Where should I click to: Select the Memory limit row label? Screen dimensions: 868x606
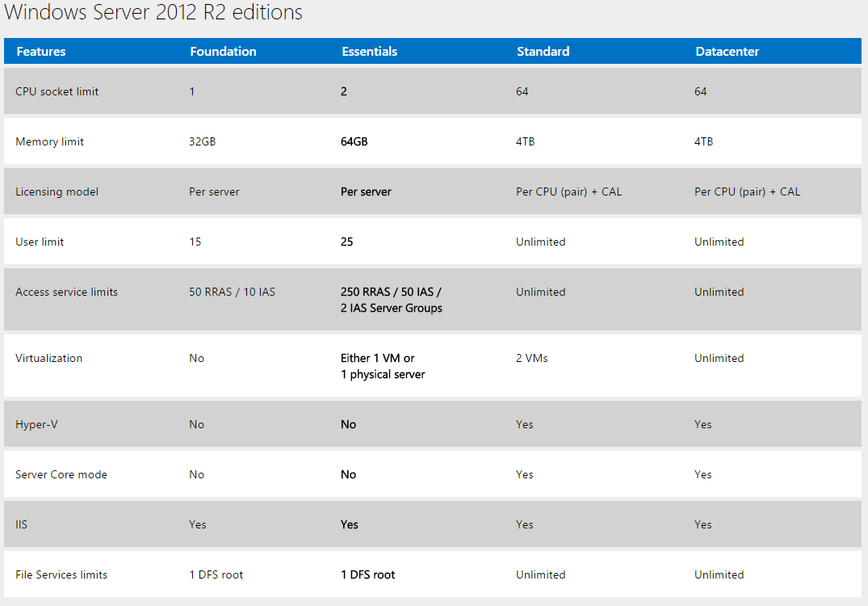point(49,141)
